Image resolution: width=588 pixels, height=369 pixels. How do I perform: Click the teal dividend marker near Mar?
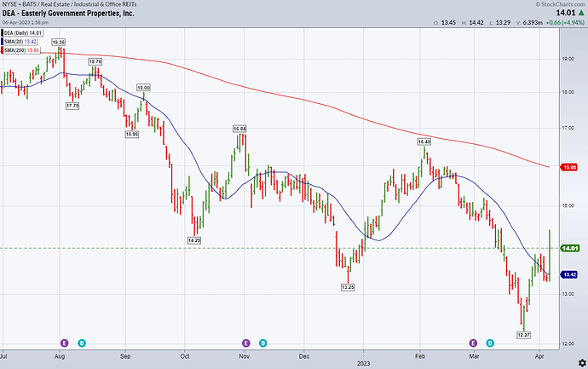click(490, 343)
